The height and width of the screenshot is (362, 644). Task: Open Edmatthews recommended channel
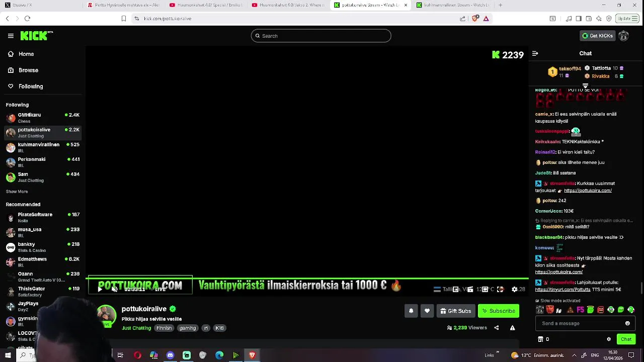click(x=43, y=262)
